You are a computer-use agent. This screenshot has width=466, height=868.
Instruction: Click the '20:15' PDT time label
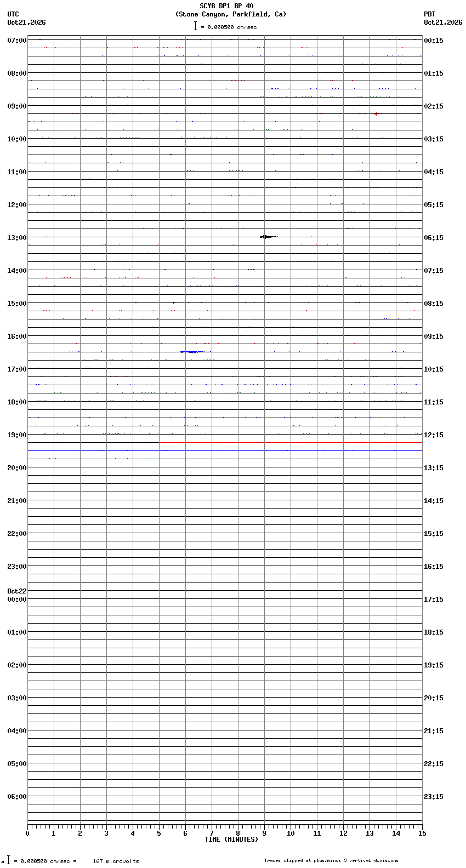tap(434, 698)
